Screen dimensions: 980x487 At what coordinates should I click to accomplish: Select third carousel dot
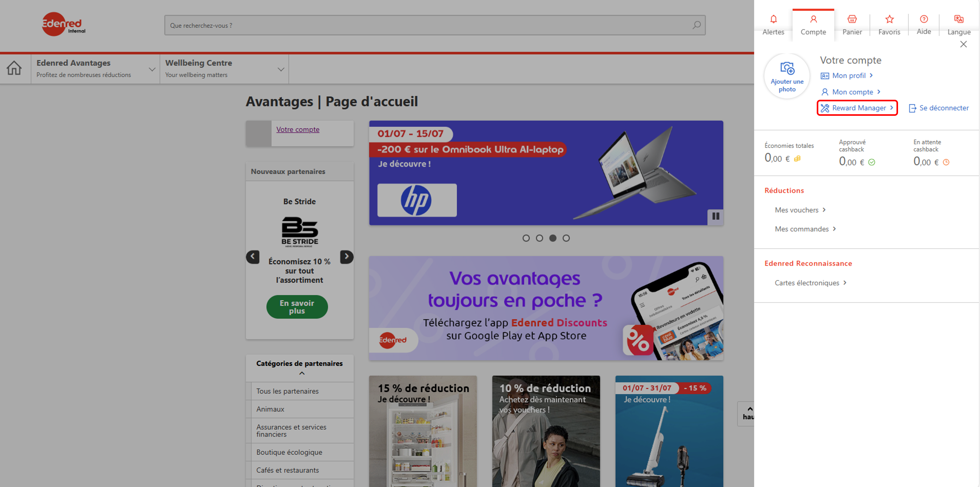click(x=552, y=238)
